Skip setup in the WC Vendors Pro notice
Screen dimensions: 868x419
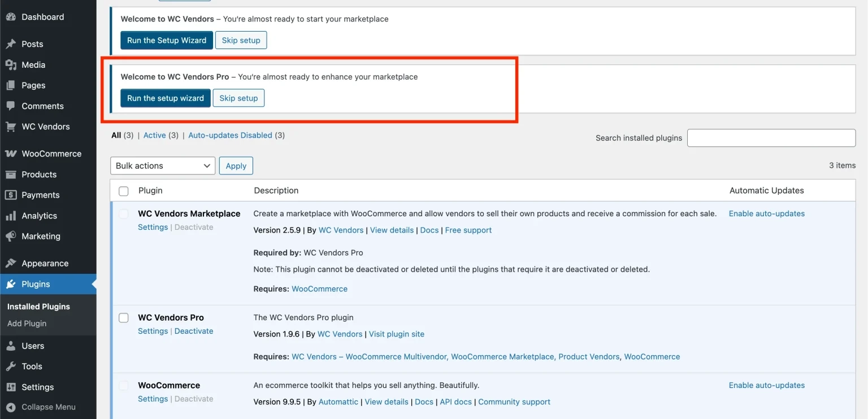[238, 98]
